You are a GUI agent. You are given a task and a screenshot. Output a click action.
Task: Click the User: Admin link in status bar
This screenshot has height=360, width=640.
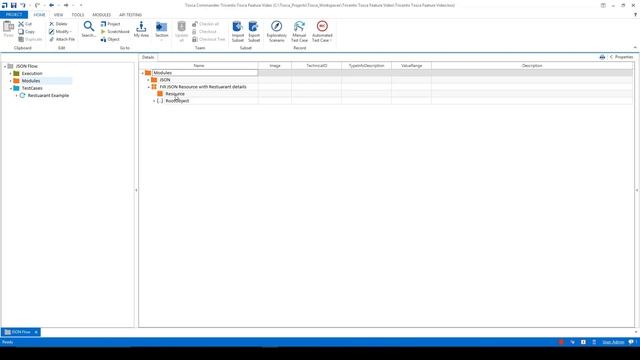[x=613, y=342]
